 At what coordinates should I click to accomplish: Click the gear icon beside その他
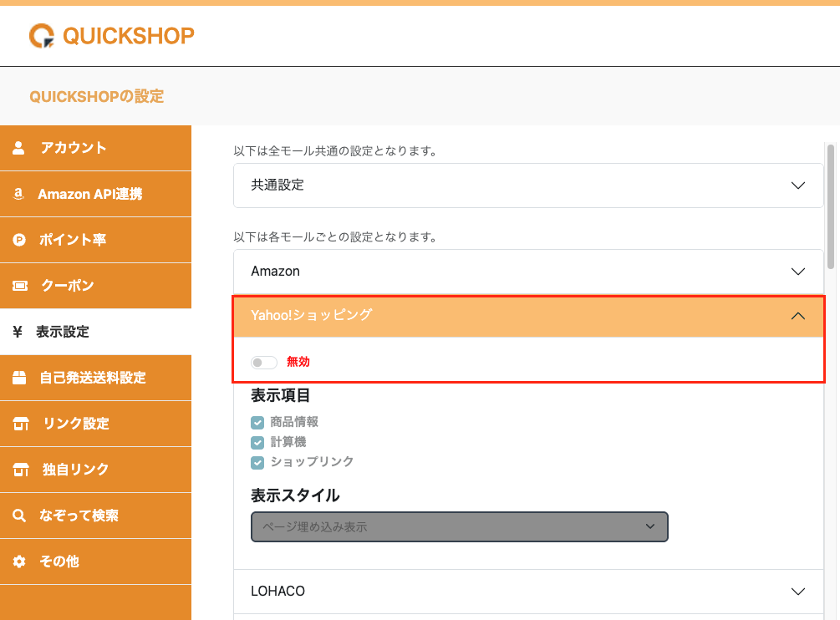19,562
